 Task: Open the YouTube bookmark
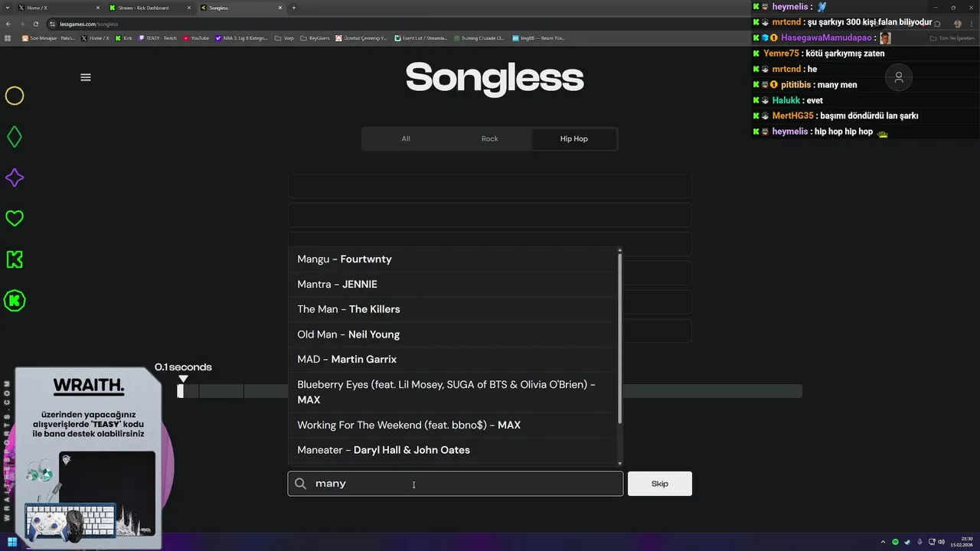[196, 37]
